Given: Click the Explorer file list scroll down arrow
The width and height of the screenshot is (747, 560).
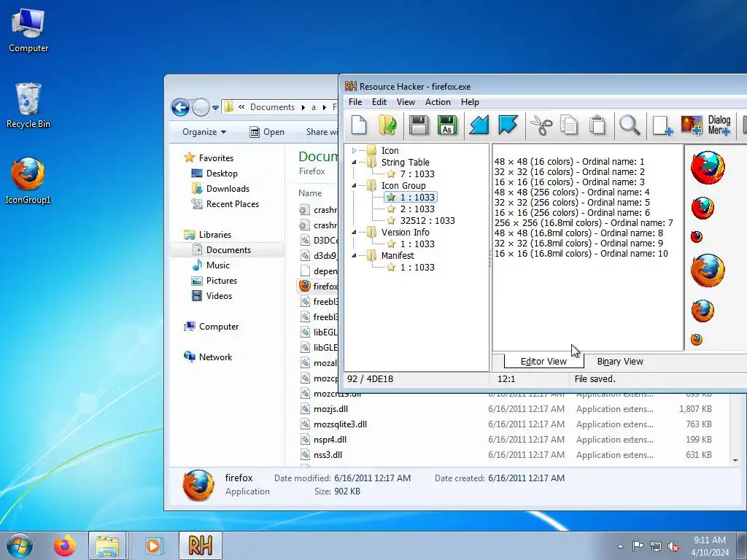Looking at the screenshot, I should pos(735,461).
